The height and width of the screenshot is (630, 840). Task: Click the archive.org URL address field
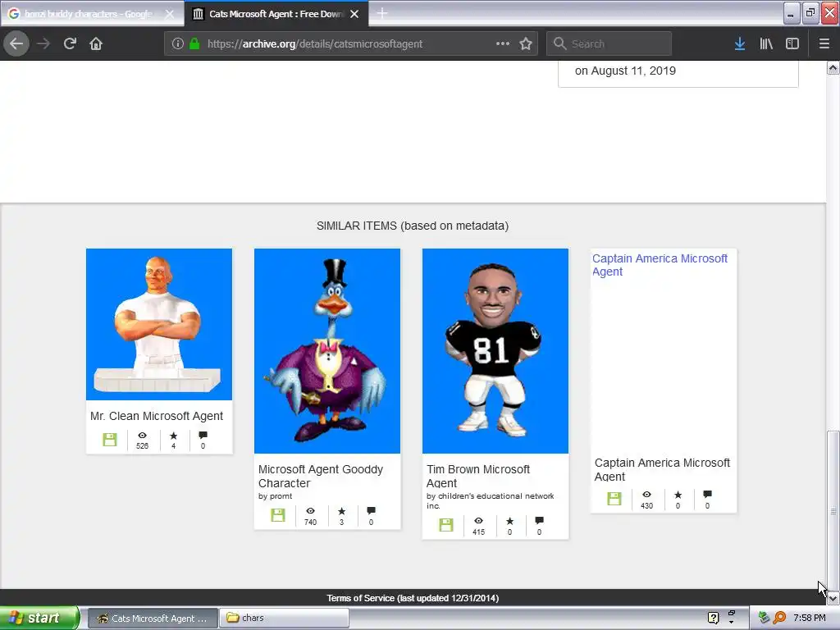pyautogui.click(x=351, y=43)
